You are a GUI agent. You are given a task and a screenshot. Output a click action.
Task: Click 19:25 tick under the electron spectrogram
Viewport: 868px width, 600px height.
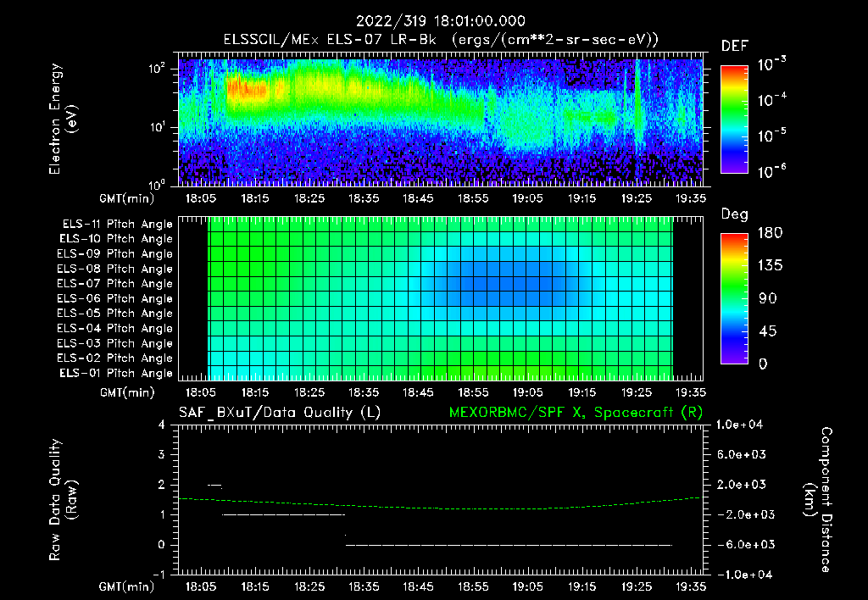point(636,198)
